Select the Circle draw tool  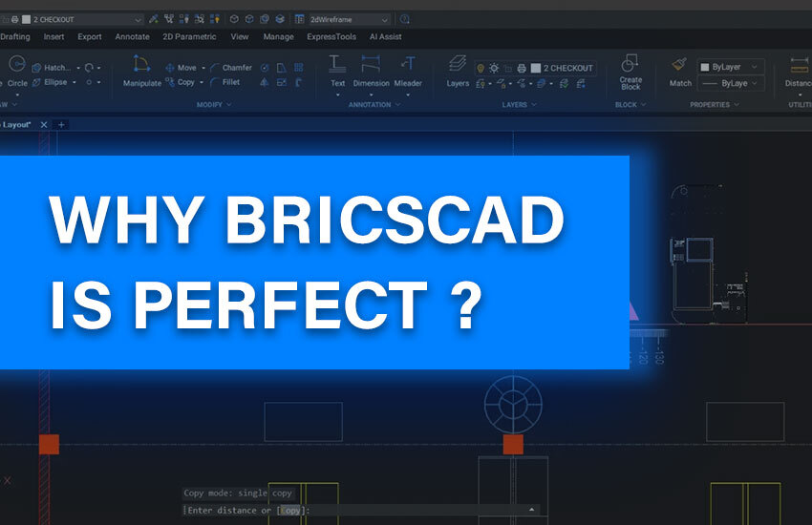click(17, 72)
